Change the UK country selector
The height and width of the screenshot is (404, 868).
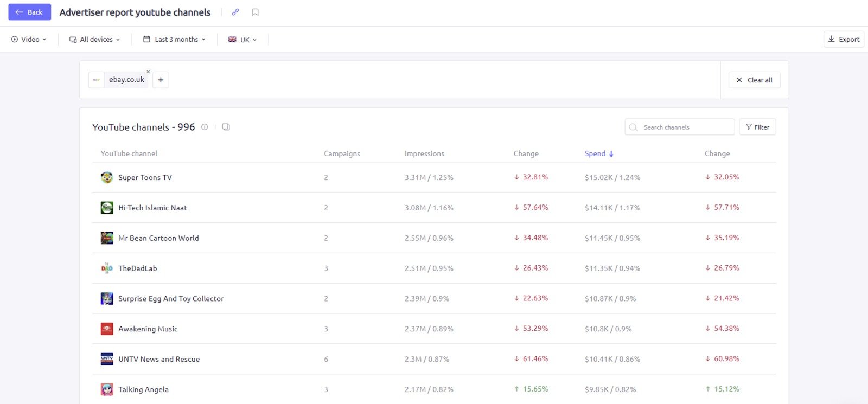(x=242, y=39)
